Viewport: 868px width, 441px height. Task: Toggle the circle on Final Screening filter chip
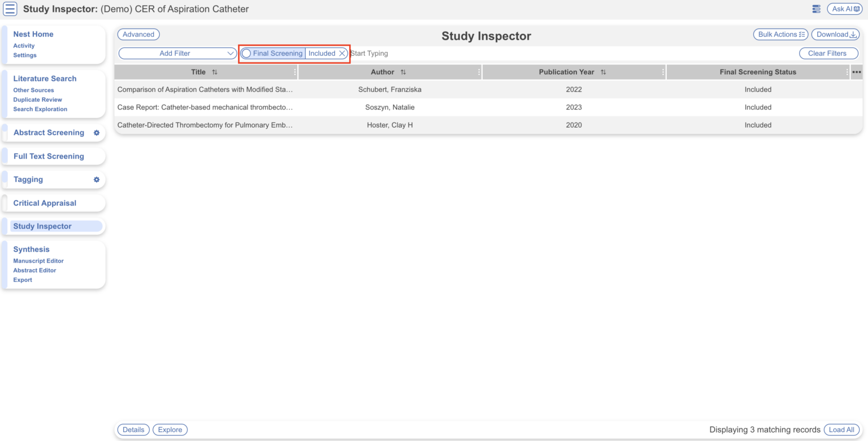tap(246, 53)
